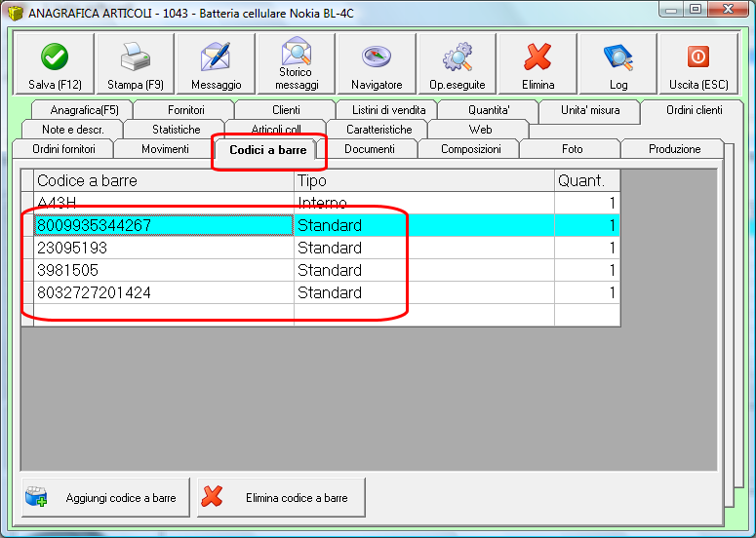Open the Ordini fornitori tab
The height and width of the screenshot is (538, 756).
63,149
